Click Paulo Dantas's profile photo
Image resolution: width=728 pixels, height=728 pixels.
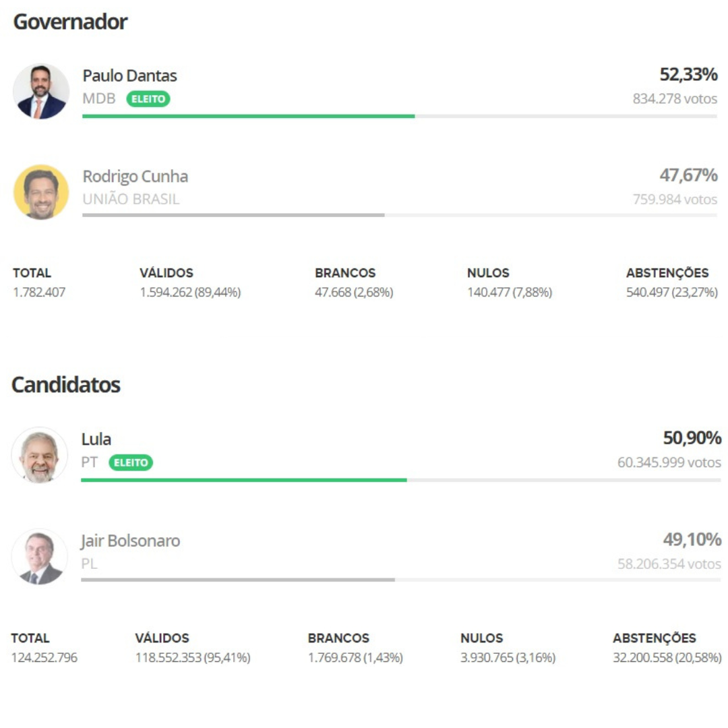pyautogui.click(x=40, y=91)
